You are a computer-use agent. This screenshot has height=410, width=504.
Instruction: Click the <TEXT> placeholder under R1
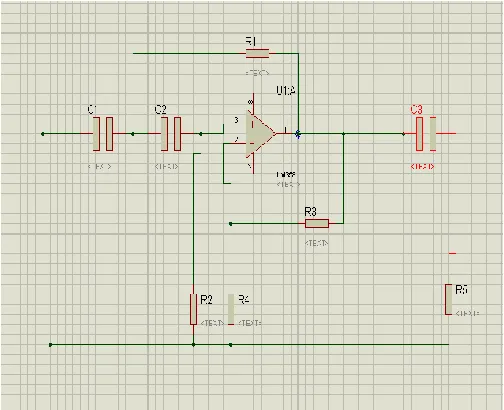257,73
